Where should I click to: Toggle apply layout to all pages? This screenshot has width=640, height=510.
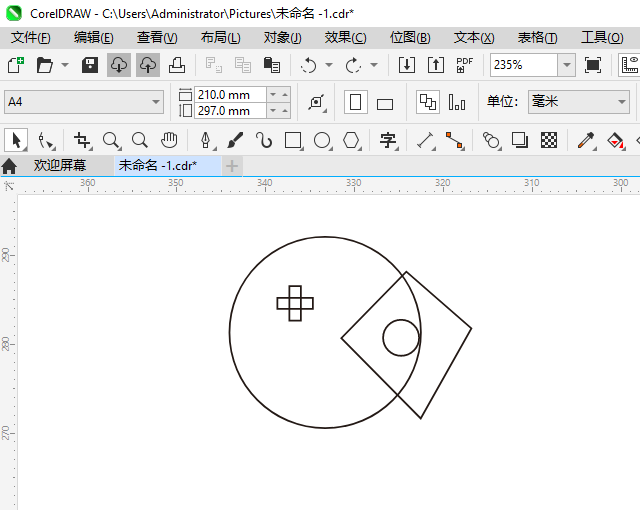click(428, 102)
